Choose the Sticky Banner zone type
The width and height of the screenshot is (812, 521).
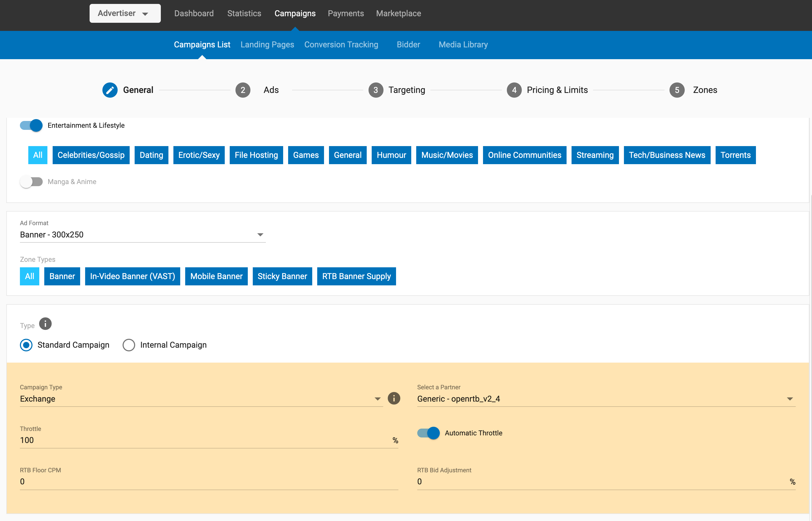(282, 276)
